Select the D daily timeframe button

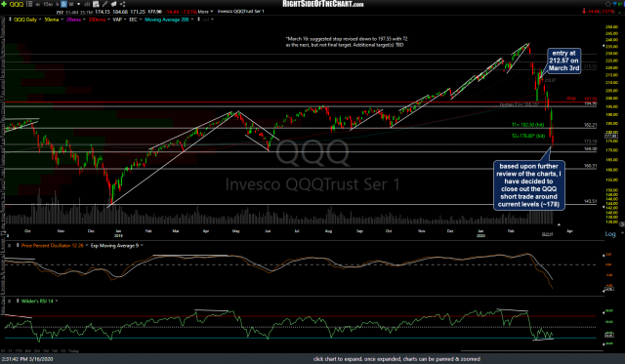(x=63, y=4)
